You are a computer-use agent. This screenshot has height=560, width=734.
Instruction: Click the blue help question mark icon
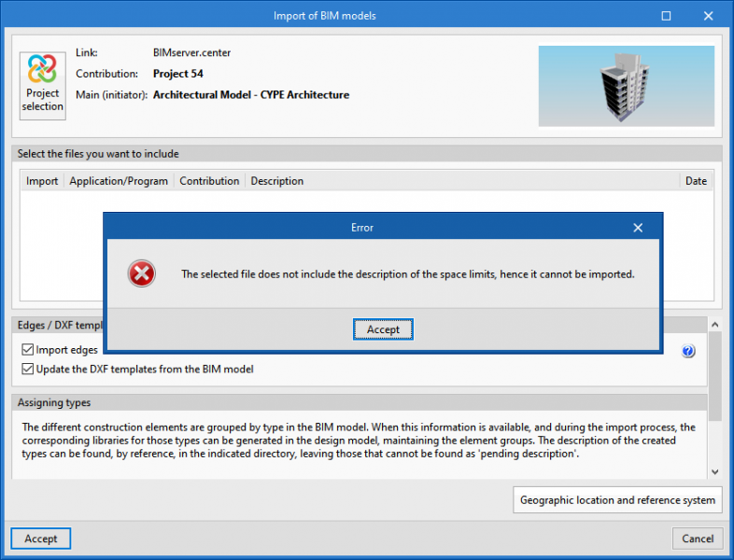[x=688, y=352]
